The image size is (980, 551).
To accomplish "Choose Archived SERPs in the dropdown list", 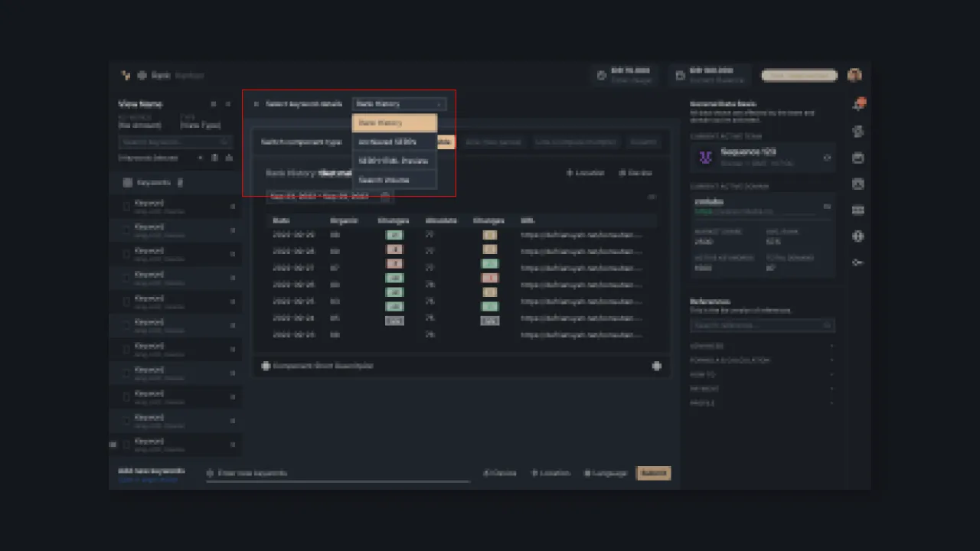I will pyautogui.click(x=394, y=142).
